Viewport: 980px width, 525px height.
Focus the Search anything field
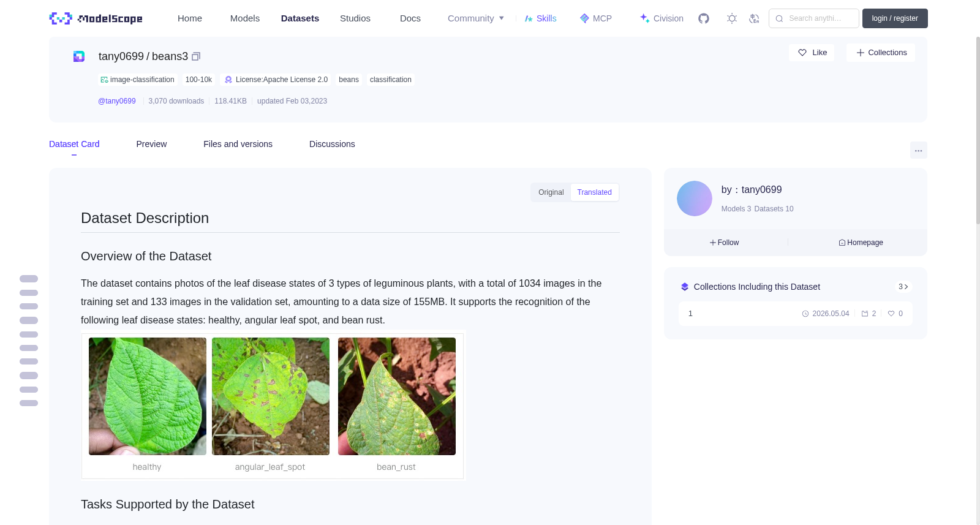(x=814, y=18)
